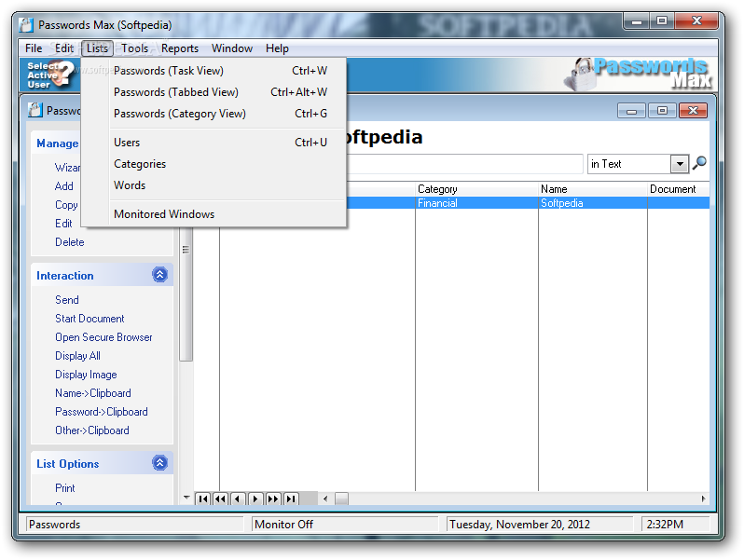
Task: Choose Passwords (Tabbed View) menu entry
Action: pos(214,92)
